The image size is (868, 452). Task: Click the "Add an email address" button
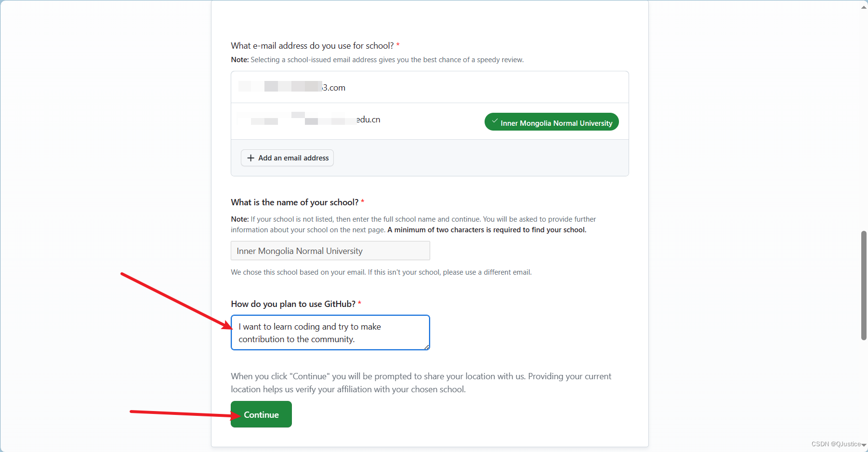click(x=287, y=158)
